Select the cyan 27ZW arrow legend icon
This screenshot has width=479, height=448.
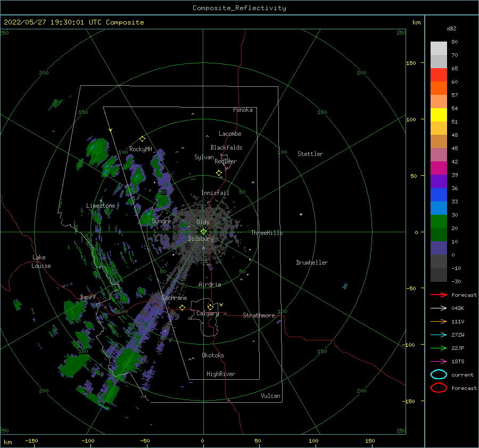[439, 335]
